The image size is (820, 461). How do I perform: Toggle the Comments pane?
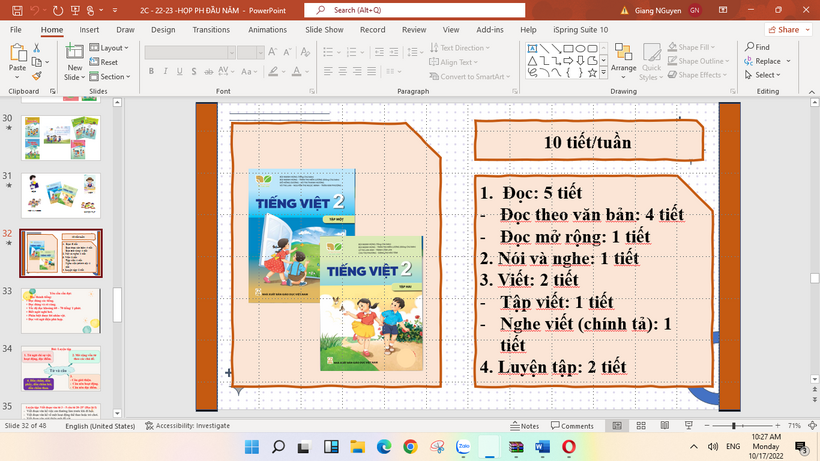pos(571,425)
